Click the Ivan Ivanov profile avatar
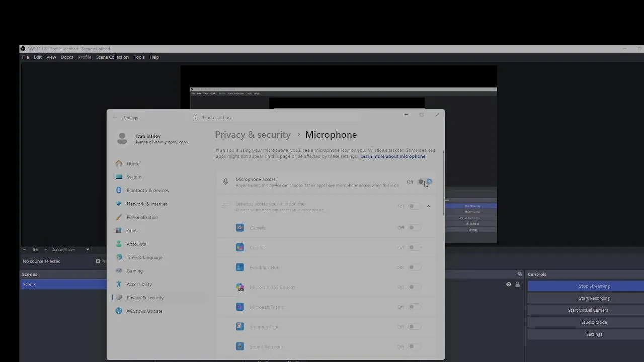 click(x=122, y=138)
